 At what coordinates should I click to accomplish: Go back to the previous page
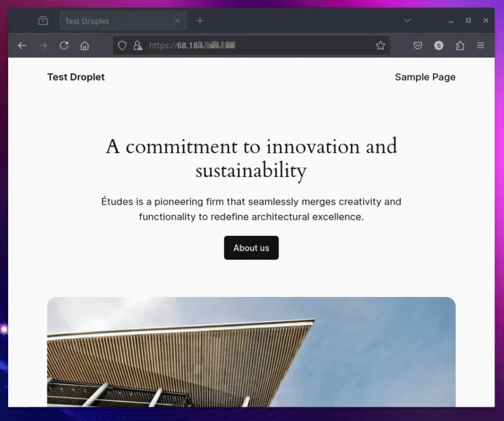click(22, 45)
